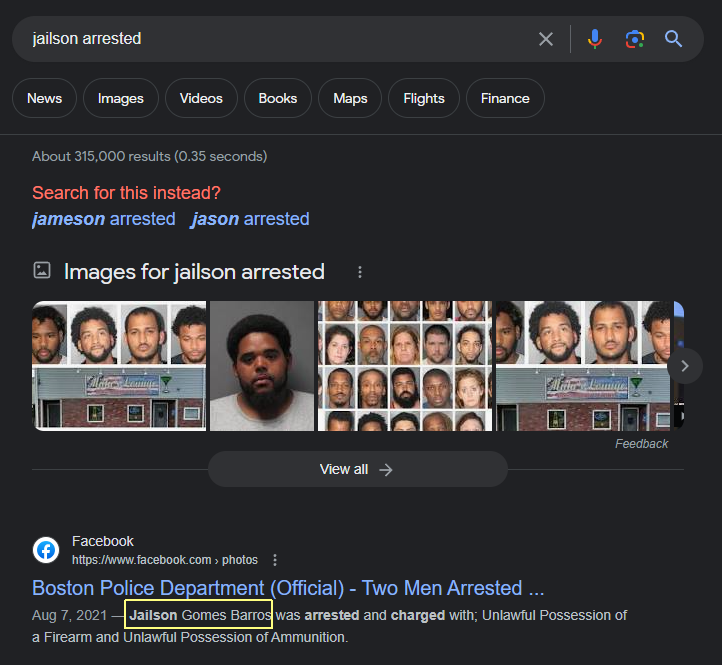Switch to the Finance filter tab
Image resolution: width=722 pixels, height=665 pixels.
coord(505,98)
